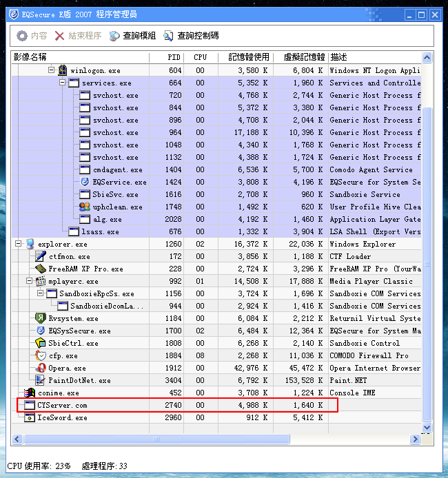This screenshot has width=448, height=478.
Task: Click the IceSword.exe icon
Action: (x=30, y=417)
